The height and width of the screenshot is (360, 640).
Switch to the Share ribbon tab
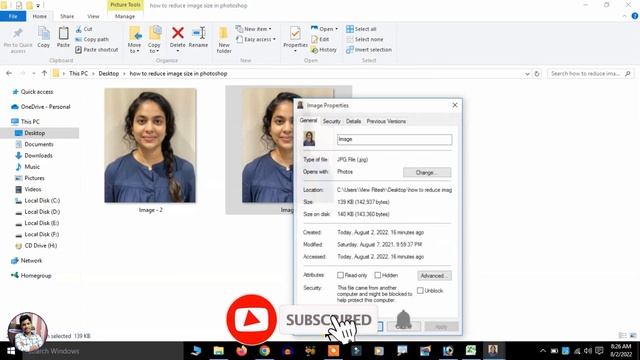[x=67, y=16]
